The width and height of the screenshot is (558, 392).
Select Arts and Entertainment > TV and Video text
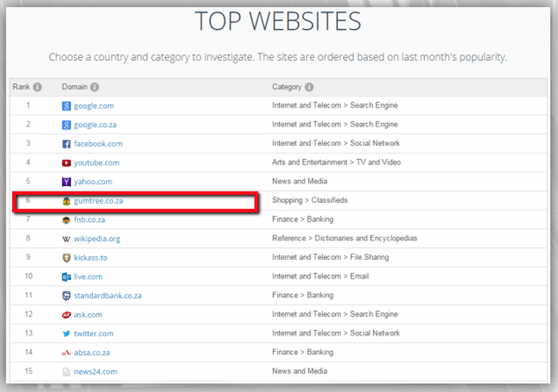click(336, 163)
